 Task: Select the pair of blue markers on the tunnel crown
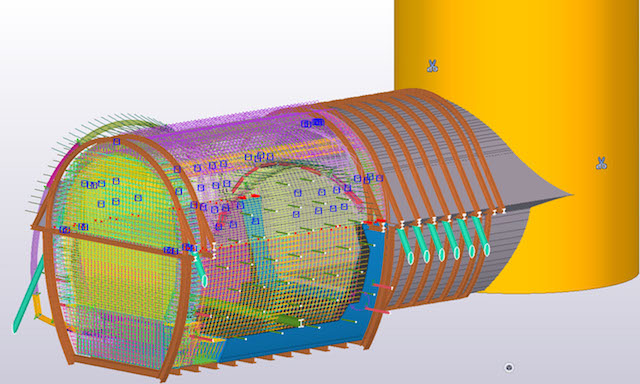312,123
